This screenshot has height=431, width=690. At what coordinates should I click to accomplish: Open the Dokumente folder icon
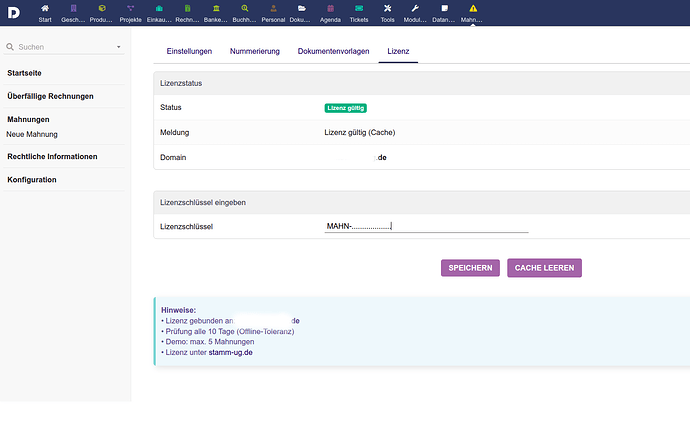[302, 9]
